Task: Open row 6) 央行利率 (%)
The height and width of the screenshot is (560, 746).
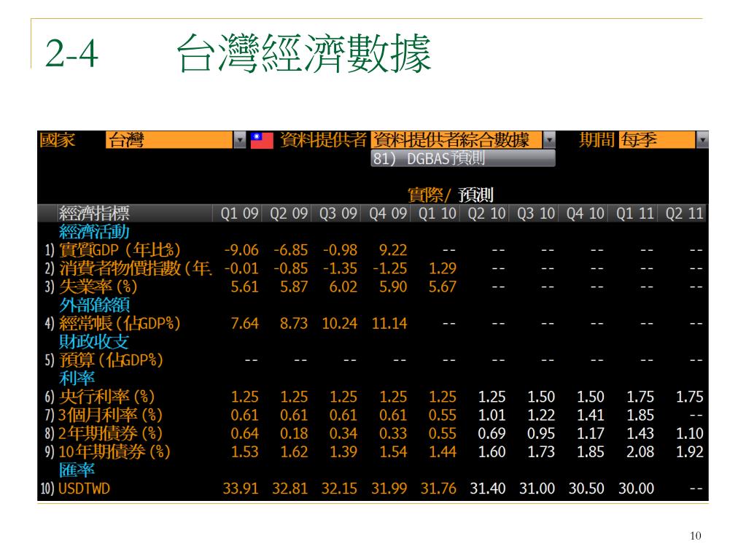Action: [100, 397]
